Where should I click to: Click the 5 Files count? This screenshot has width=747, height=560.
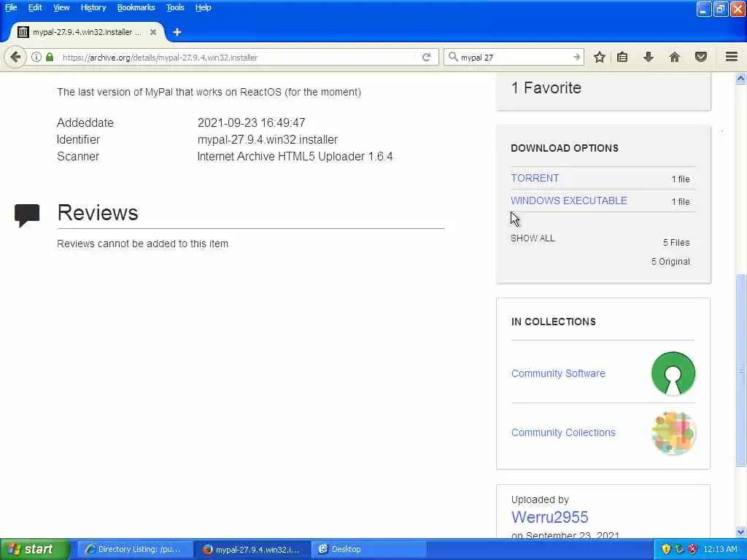(x=676, y=242)
